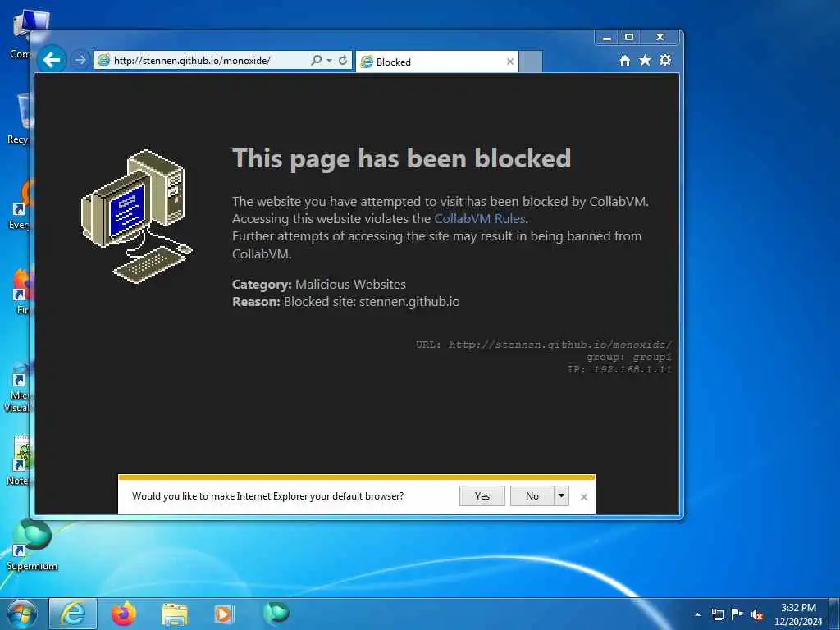The height and width of the screenshot is (630, 840).
Task: Click the muted volume tray icon
Action: coord(757,615)
